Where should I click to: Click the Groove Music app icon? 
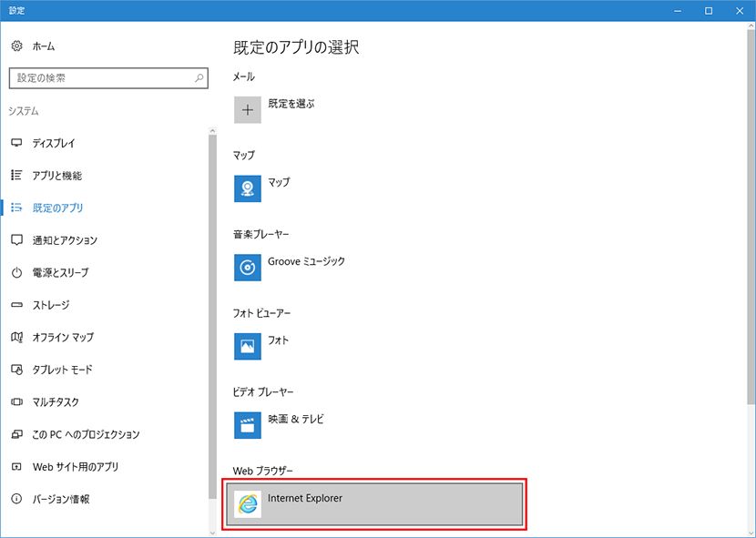tap(248, 268)
